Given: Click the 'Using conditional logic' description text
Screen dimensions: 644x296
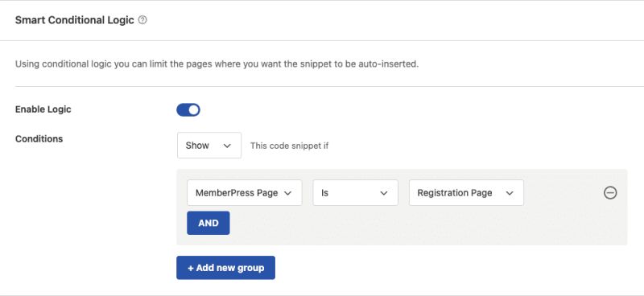Looking at the screenshot, I should [217, 64].
